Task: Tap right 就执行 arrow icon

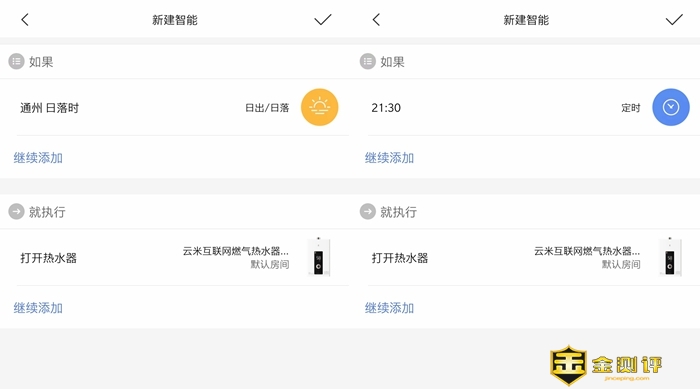Action: (368, 212)
